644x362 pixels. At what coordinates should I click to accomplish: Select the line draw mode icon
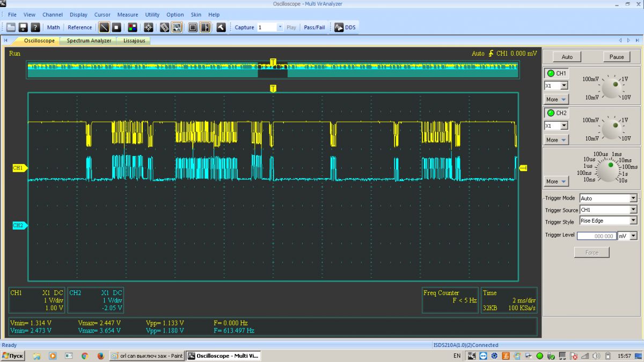click(104, 27)
